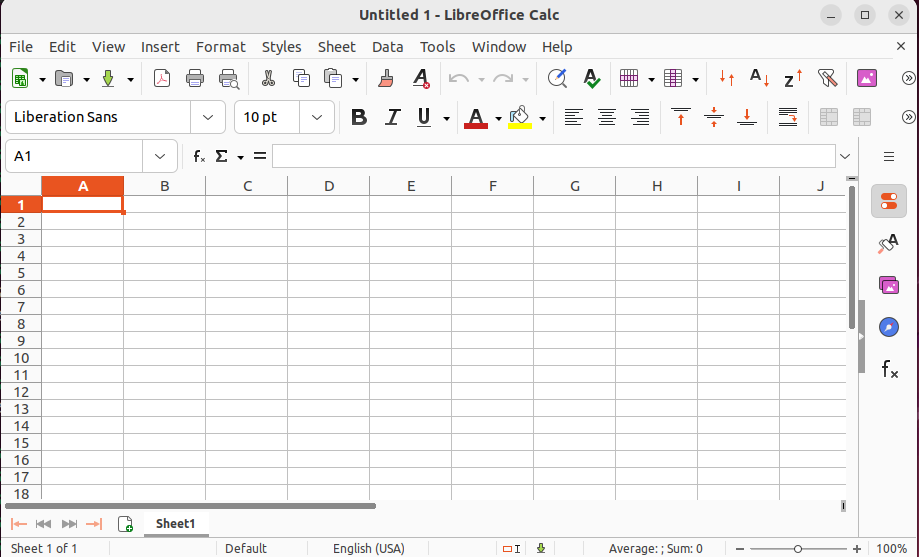Apply red font color swatch
The height and width of the screenshot is (557, 919).
(x=476, y=117)
